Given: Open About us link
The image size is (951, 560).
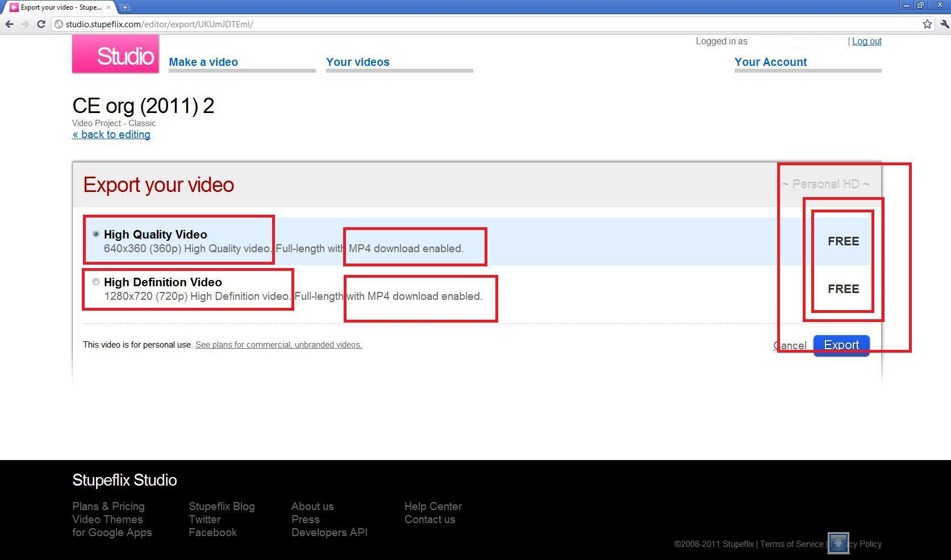Looking at the screenshot, I should tap(312, 506).
